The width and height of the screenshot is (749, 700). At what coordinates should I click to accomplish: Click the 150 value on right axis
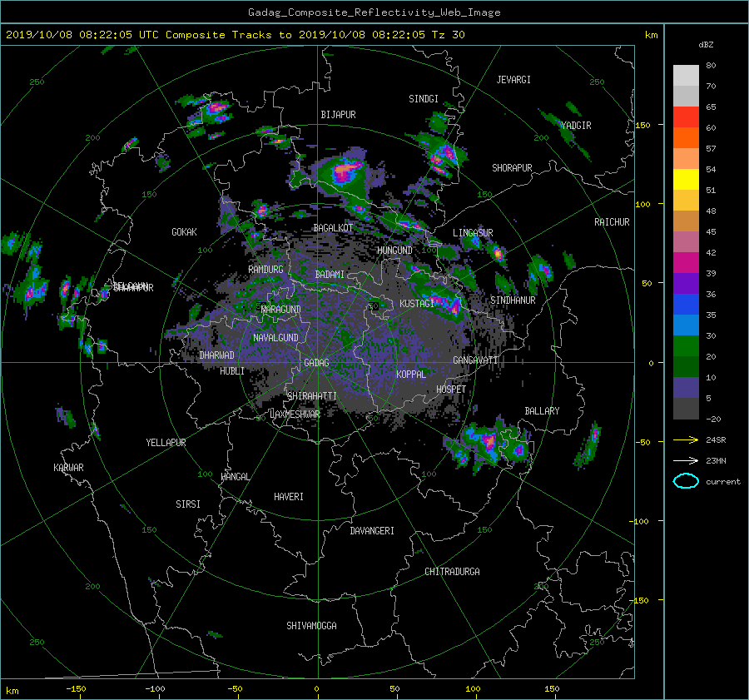tap(643, 125)
